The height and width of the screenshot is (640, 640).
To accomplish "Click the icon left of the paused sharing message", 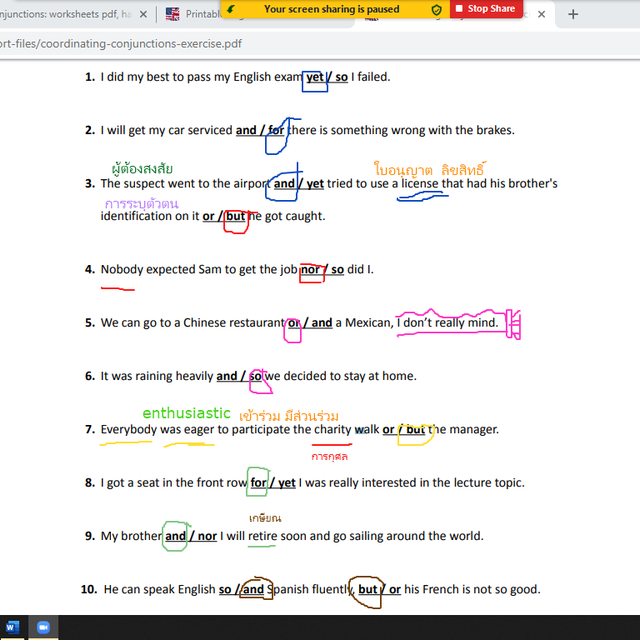I will [x=232, y=9].
